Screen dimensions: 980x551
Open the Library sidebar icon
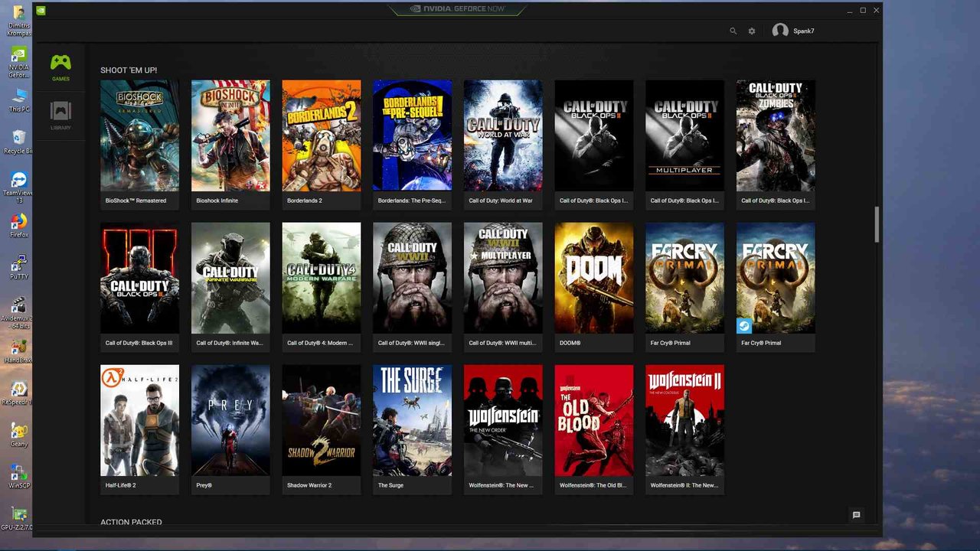60,111
